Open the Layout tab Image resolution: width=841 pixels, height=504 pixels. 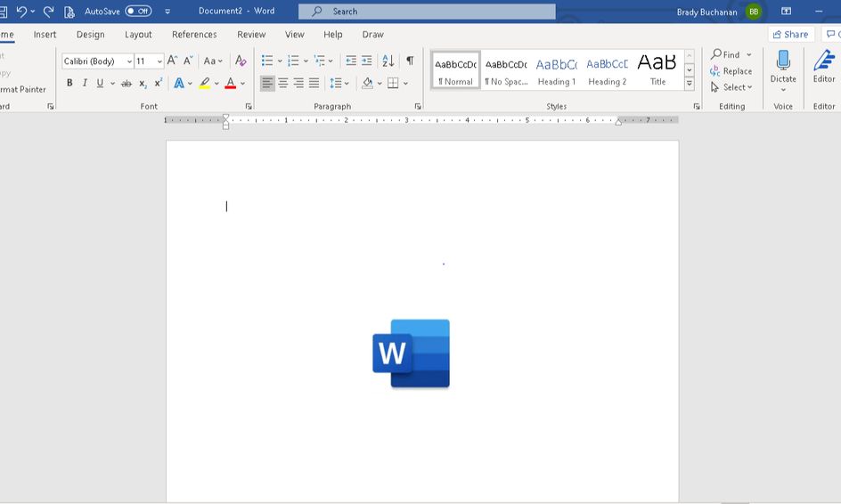click(138, 35)
